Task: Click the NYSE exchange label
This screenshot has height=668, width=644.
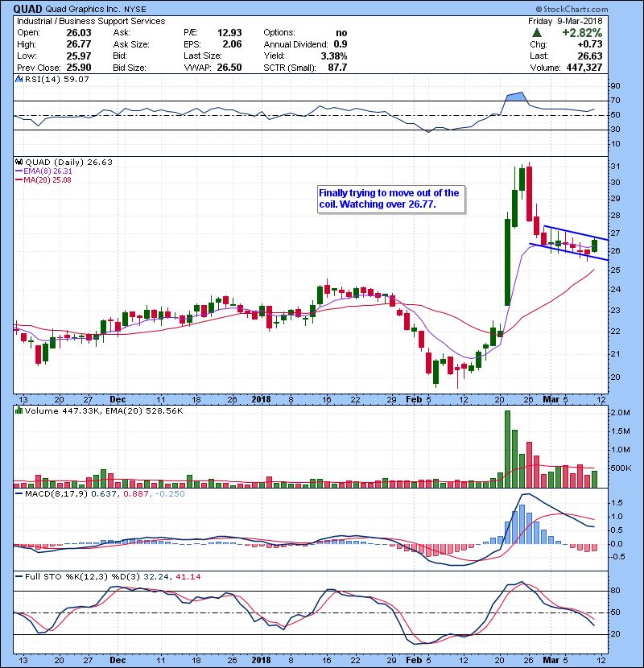Action: 135,10
